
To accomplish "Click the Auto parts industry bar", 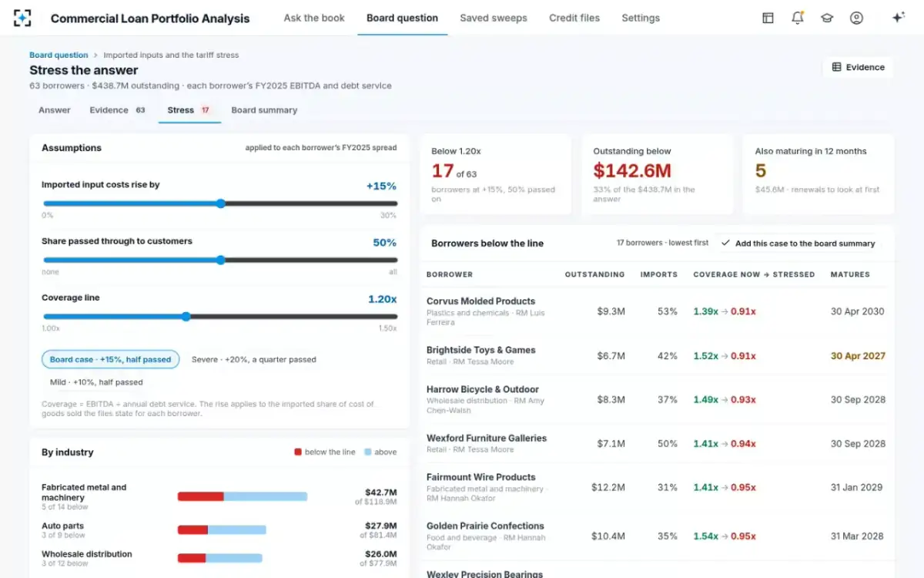I will click(x=222, y=529).
